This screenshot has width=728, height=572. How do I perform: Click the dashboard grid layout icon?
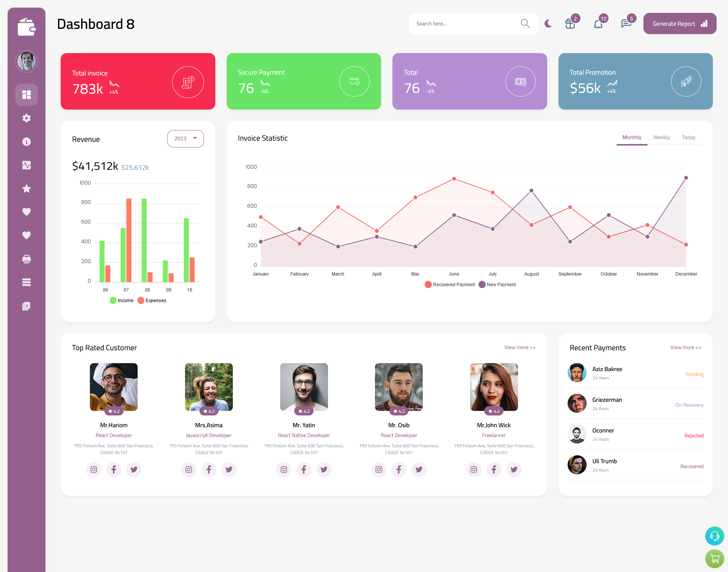coord(26,94)
